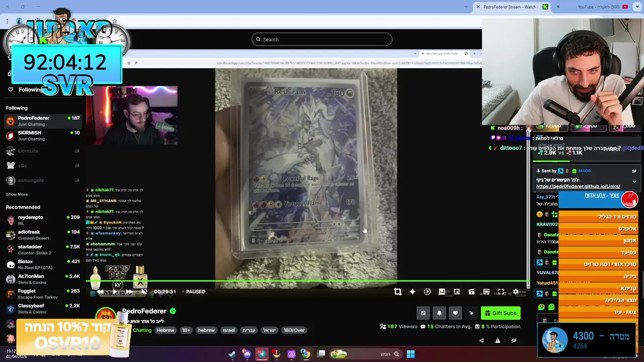The image size is (644, 362).
Task: Open player settings gear icon
Action: 516,292
